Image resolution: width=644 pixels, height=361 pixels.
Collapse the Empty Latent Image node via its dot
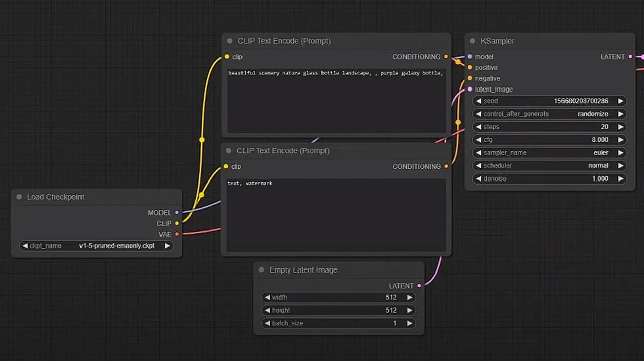[x=261, y=270]
